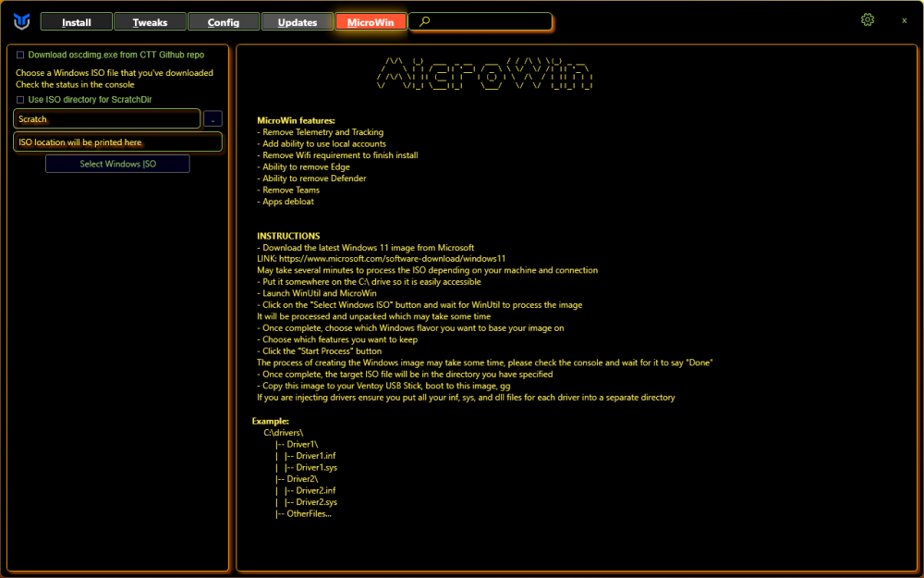Click the microsoft.com windows11 download link text
This screenshot has height=578, width=924.
[392, 258]
